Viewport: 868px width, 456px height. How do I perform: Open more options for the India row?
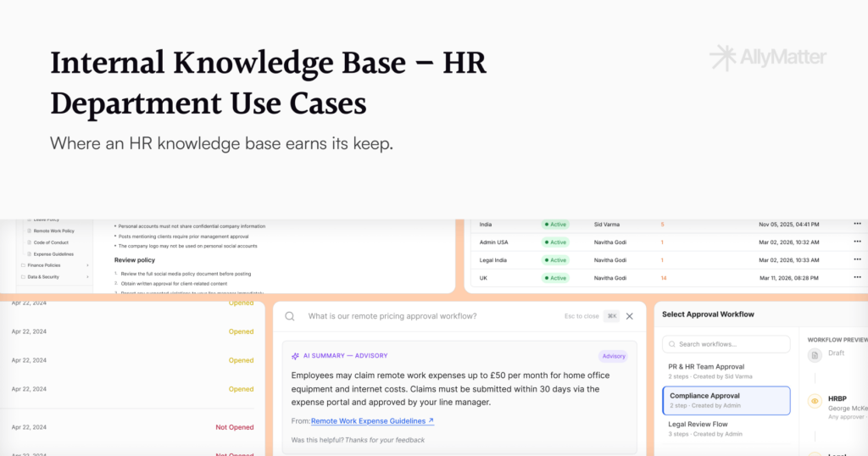[x=857, y=224]
